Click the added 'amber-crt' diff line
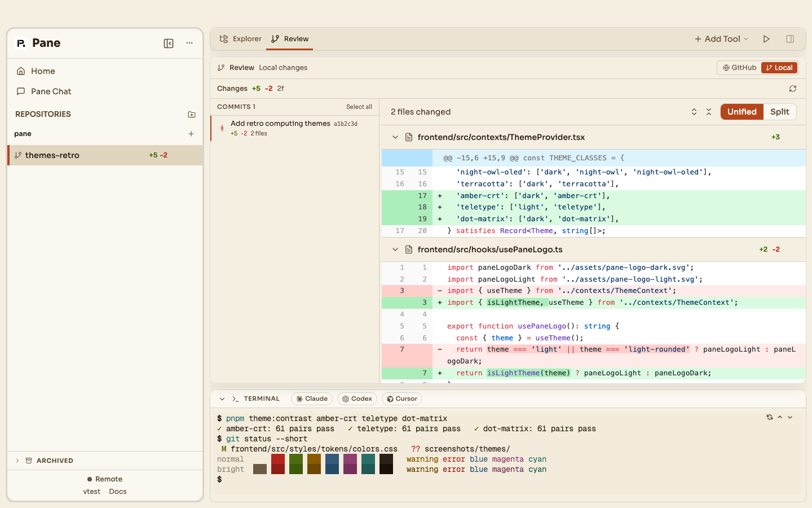Screen dimensions: 812x508 click(593, 196)
